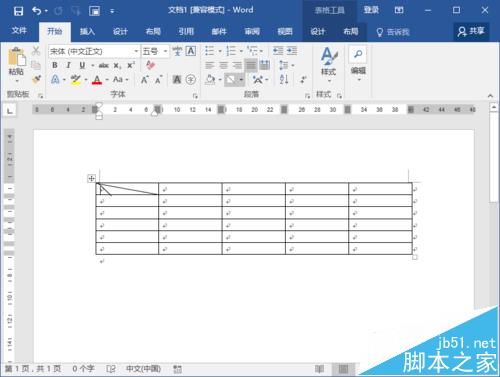Switch to the References tab
Screen dimensions: 500x377
[186, 32]
